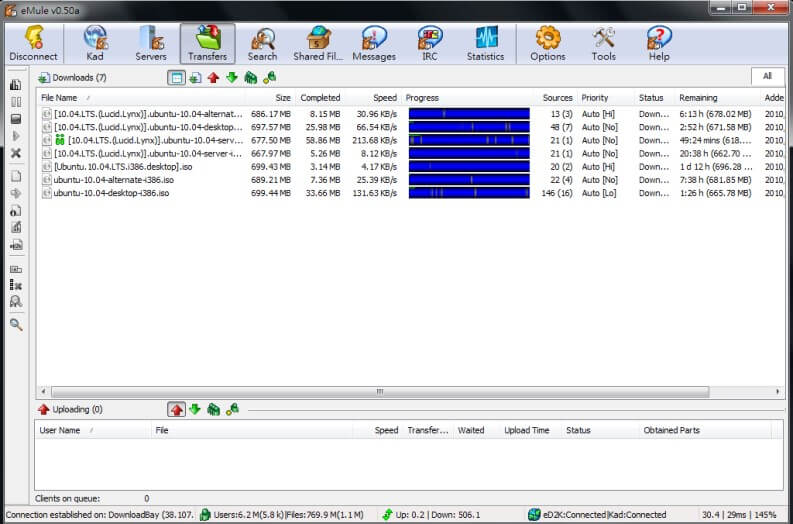Click progress bar of the 686.17 MB file
The image size is (793, 524).
click(x=469, y=114)
